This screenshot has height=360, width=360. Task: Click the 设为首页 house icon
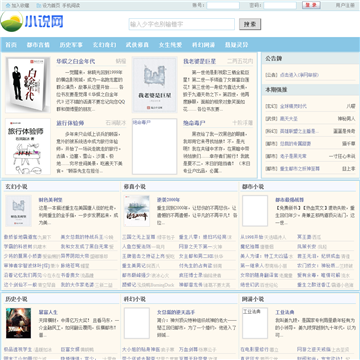tap(39, 6)
